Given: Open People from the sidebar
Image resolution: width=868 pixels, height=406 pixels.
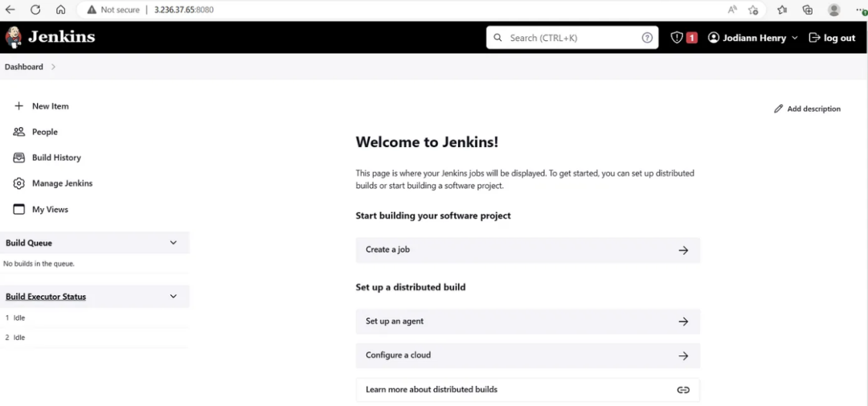Looking at the screenshot, I should point(44,132).
